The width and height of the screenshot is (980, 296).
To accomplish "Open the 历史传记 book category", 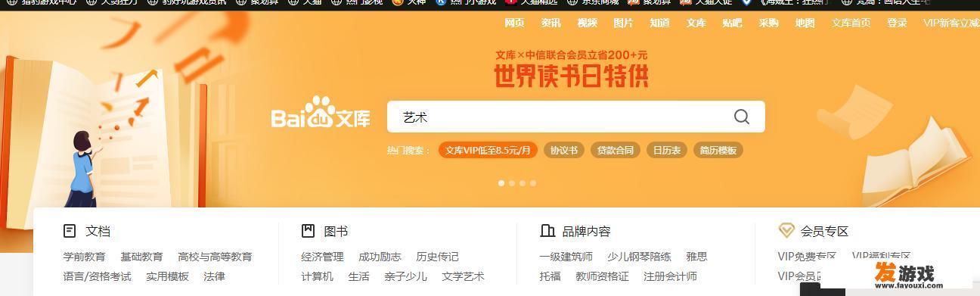I will tap(437, 257).
